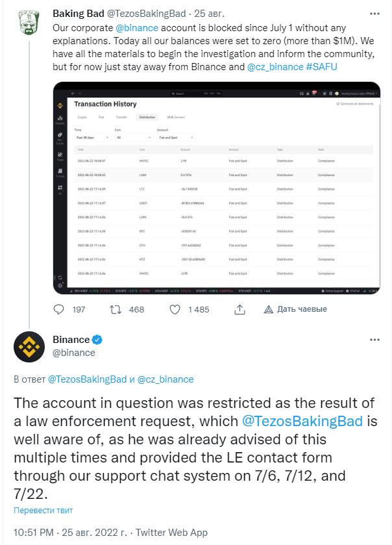Screen dimensions: 392x545
Task: Open more options on Binance reply
Action: (374, 340)
